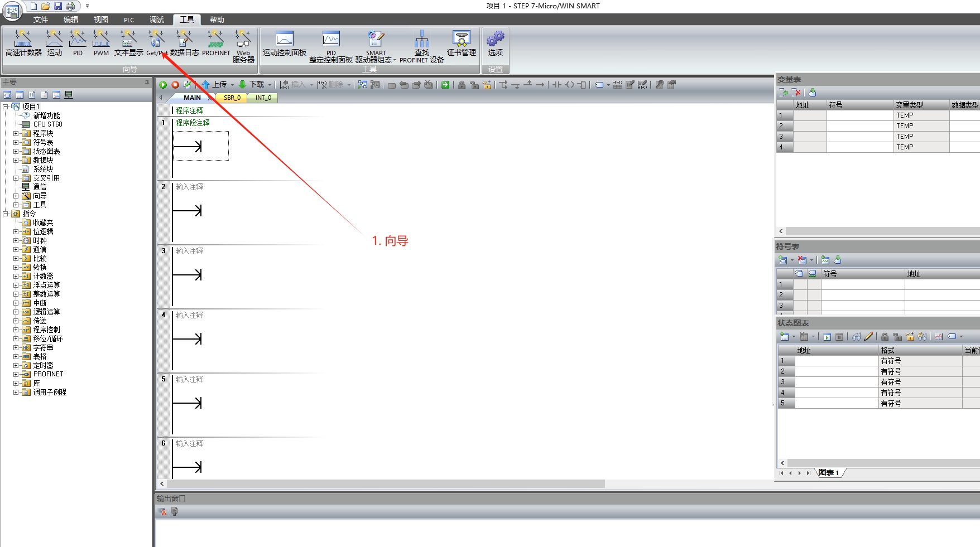The width and height of the screenshot is (980, 547).
Task: Open the PROFINET wizard
Action: pos(215,43)
